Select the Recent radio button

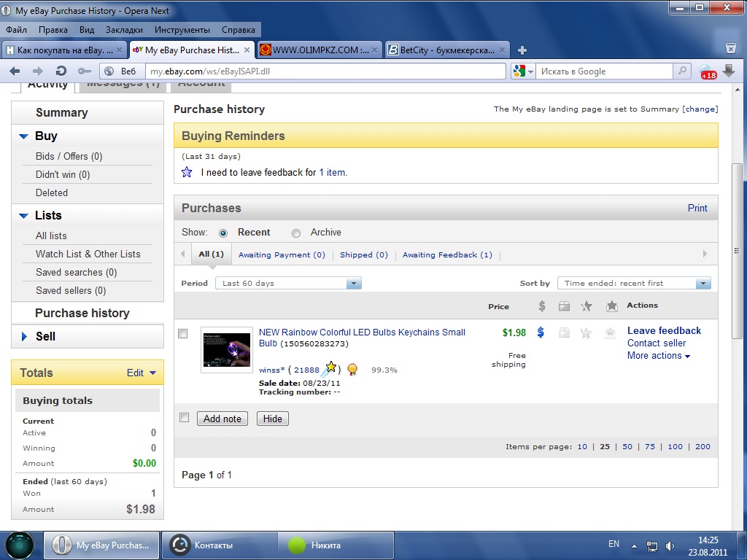223,233
